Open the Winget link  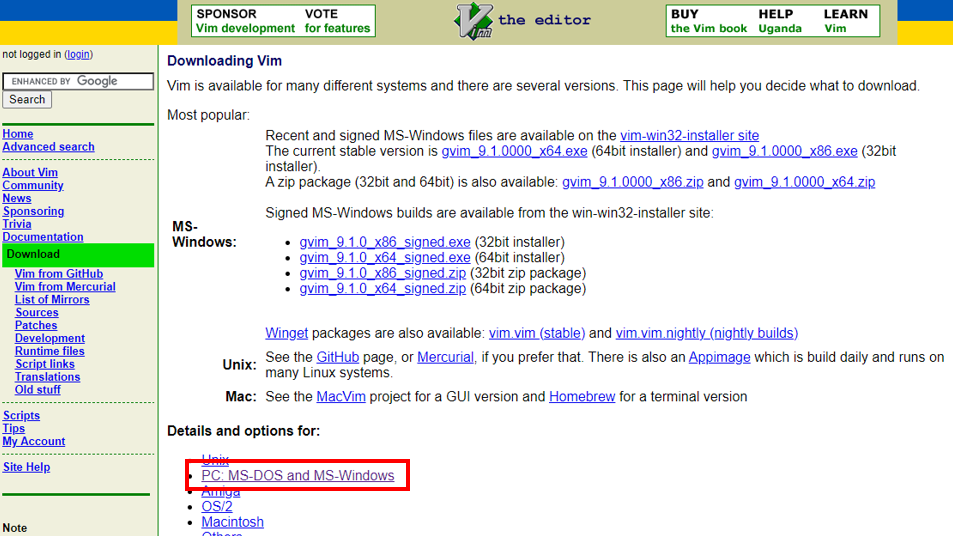(286, 334)
